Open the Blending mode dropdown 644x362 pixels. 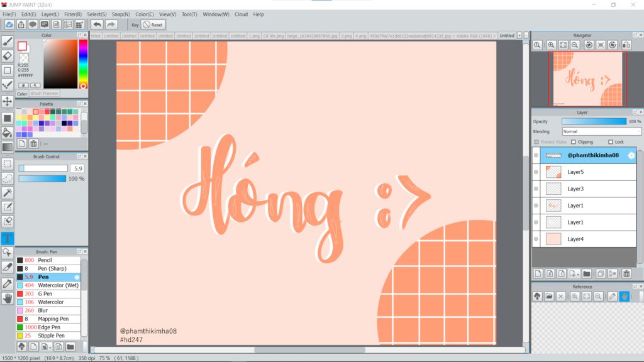601,131
